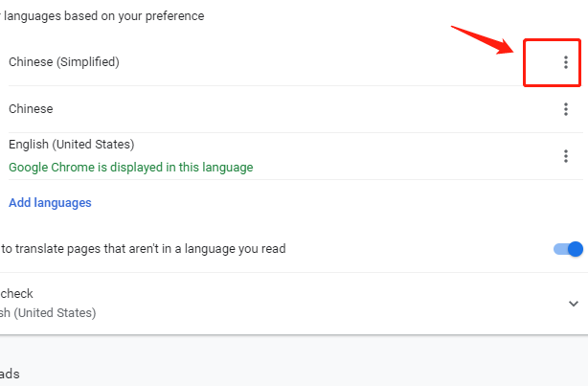Image resolution: width=588 pixels, height=386 pixels.
Task: Open more actions for English (United States)
Action: pyautogui.click(x=566, y=156)
